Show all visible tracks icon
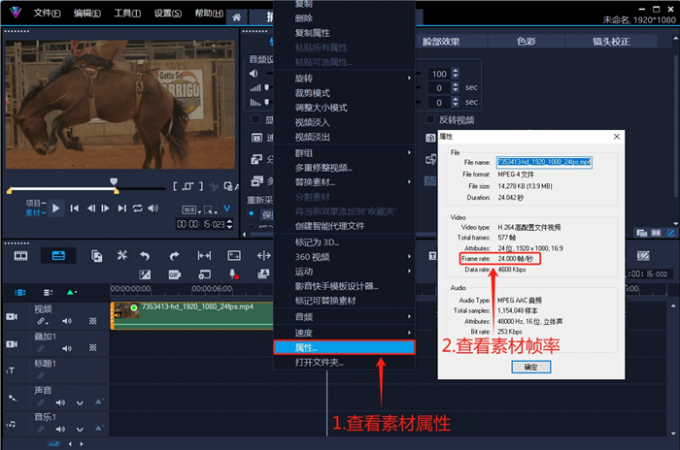The width and height of the screenshot is (680, 450). click(x=20, y=292)
